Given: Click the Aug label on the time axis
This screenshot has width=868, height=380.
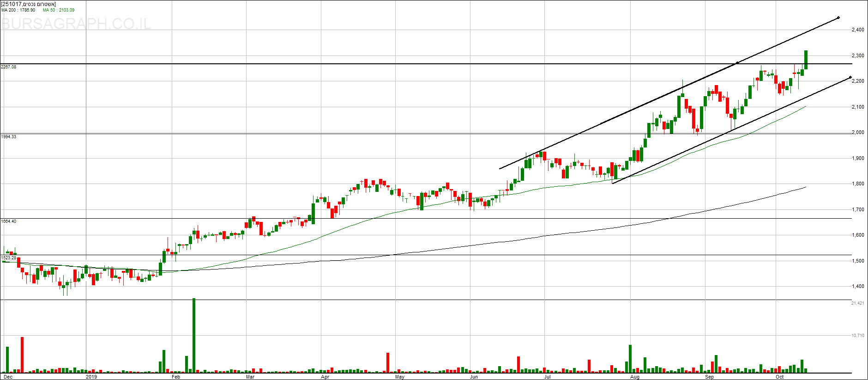Looking at the screenshot, I should [635, 377].
